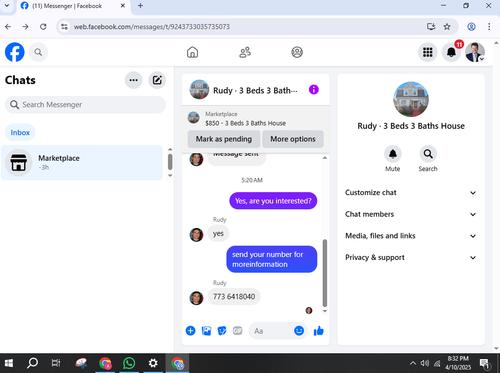
Task: Start a new message with compose icon
Action: [x=157, y=80]
